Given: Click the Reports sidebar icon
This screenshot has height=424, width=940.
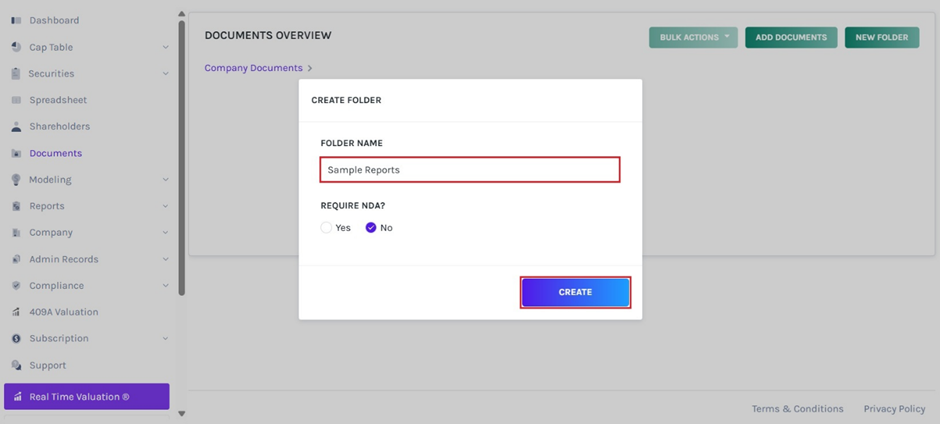Looking at the screenshot, I should pyautogui.click(x=16, y=206).
